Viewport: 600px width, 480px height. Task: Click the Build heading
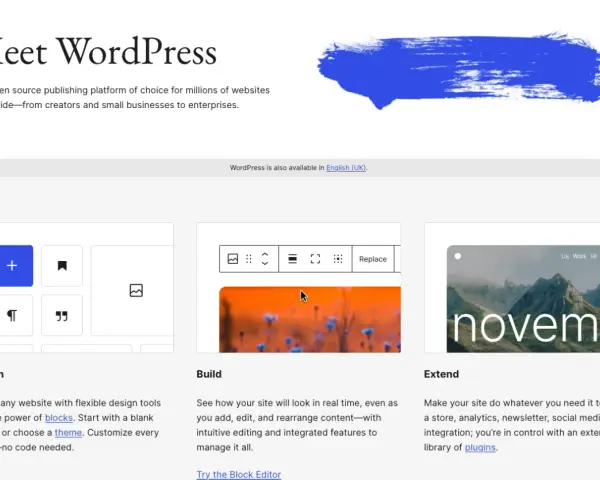pos(209,374)
